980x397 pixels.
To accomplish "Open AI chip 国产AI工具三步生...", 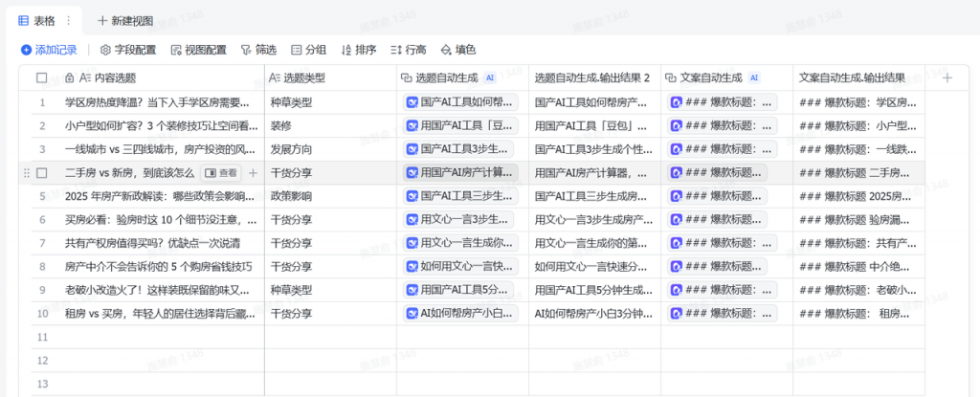I will click(460, 196).
